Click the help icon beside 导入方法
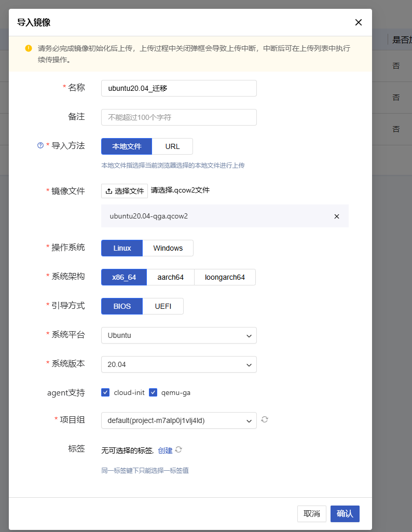The width and height of the screenshot is (412, 532). [40, 146]
